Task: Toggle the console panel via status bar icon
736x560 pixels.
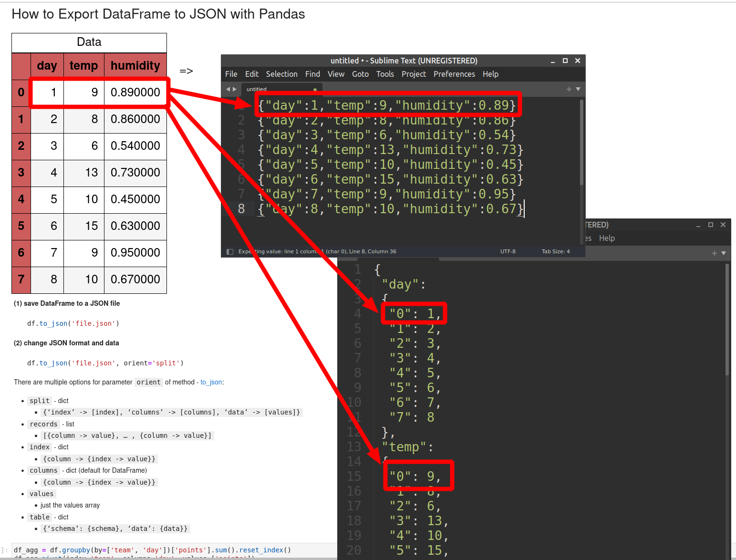Action: (230, 251)
